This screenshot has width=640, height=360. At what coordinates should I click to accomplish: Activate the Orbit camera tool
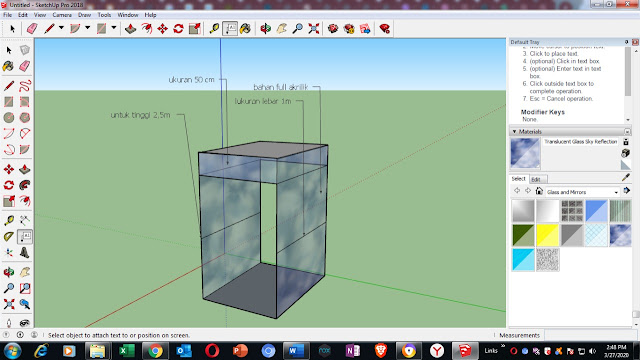(x=265, y=29)
